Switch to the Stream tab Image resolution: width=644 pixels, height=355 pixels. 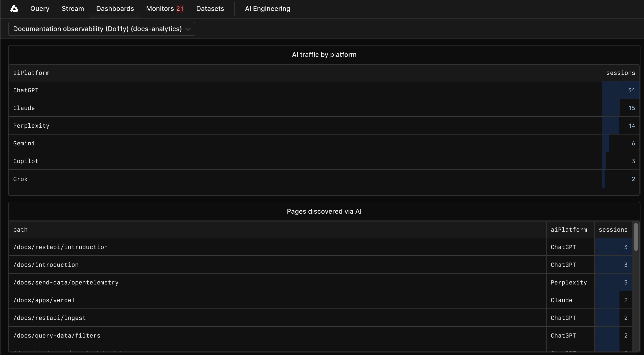pyautogui.click(x=73, y=9)
